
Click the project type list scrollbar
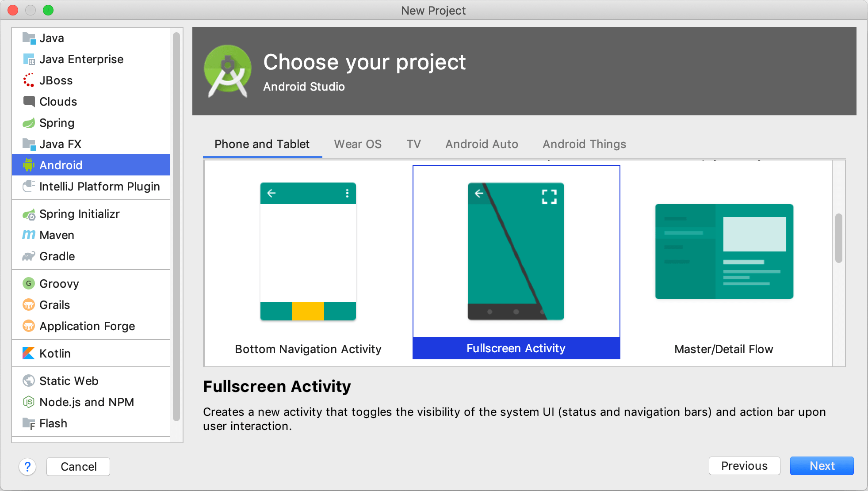point(176,227)
